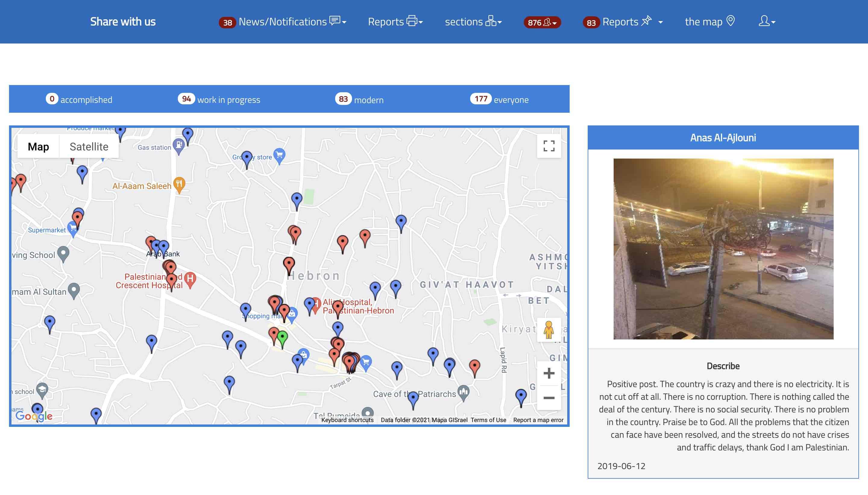Click the green map marker
The width and height of the screenshot is (868, 495).
coord(282,337)
